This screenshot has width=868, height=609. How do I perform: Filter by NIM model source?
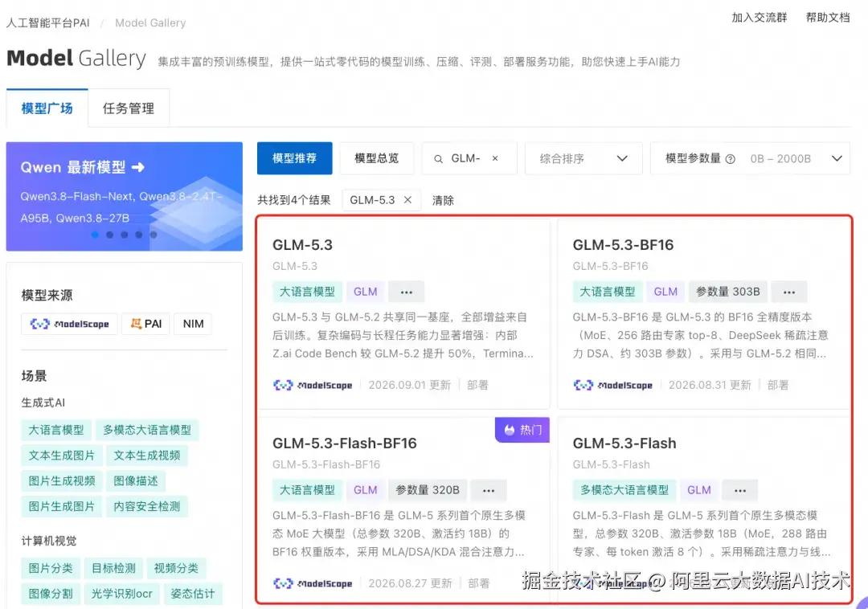click(193, 324)
